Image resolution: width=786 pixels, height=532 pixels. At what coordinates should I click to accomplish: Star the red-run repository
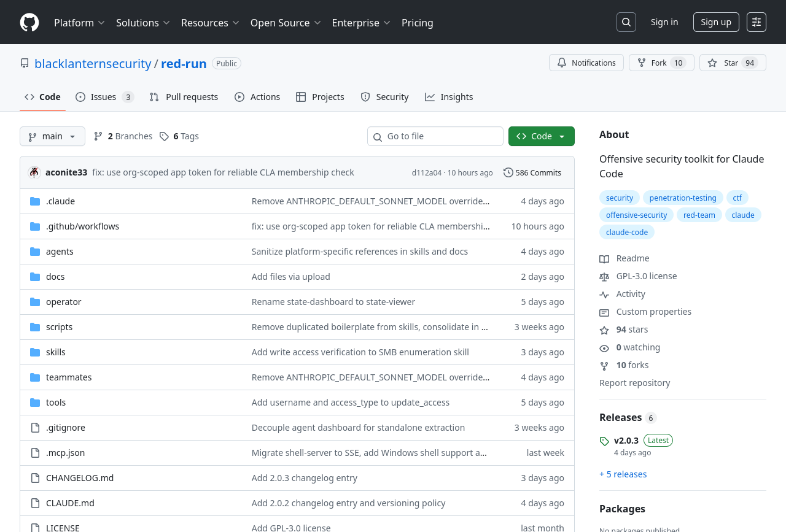click(x=732, y=63)
